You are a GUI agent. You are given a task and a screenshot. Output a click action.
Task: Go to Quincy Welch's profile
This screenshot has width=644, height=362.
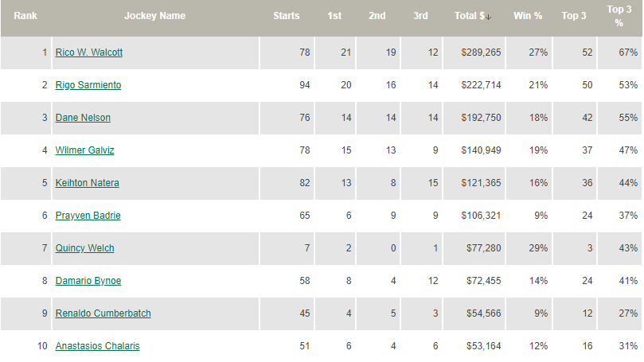tap(85, 248)
